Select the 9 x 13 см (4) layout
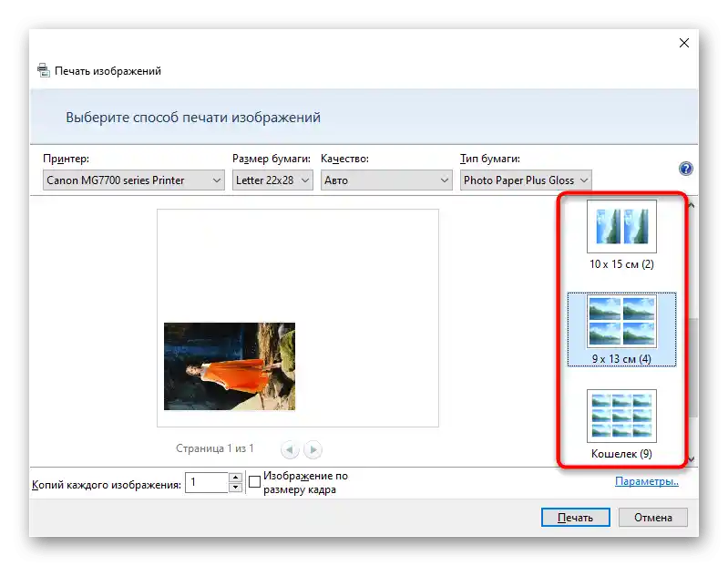Viewport: 728px width, 566px height. 621,330
